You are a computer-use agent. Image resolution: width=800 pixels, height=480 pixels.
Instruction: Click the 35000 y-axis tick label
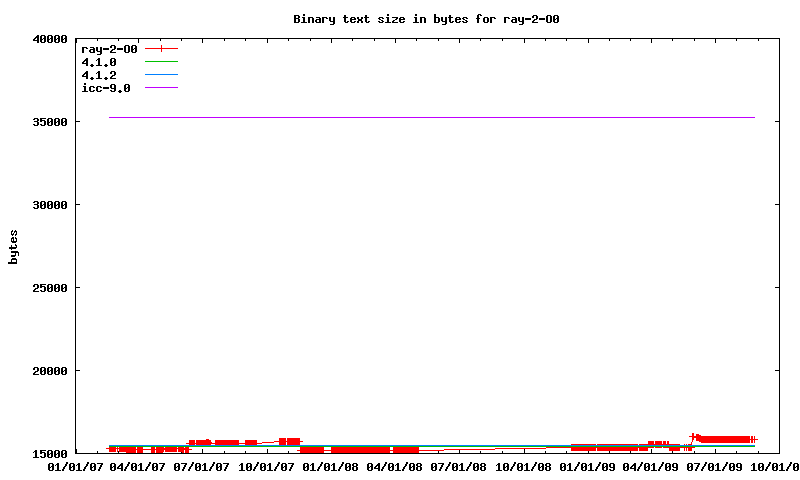(x=49, y=122)
